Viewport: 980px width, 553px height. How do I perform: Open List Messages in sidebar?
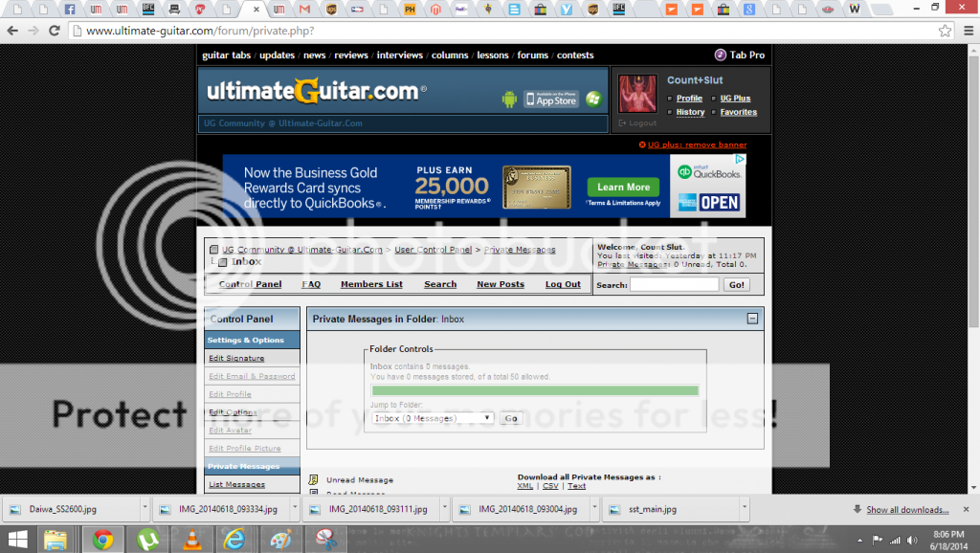tap(237, 484)
